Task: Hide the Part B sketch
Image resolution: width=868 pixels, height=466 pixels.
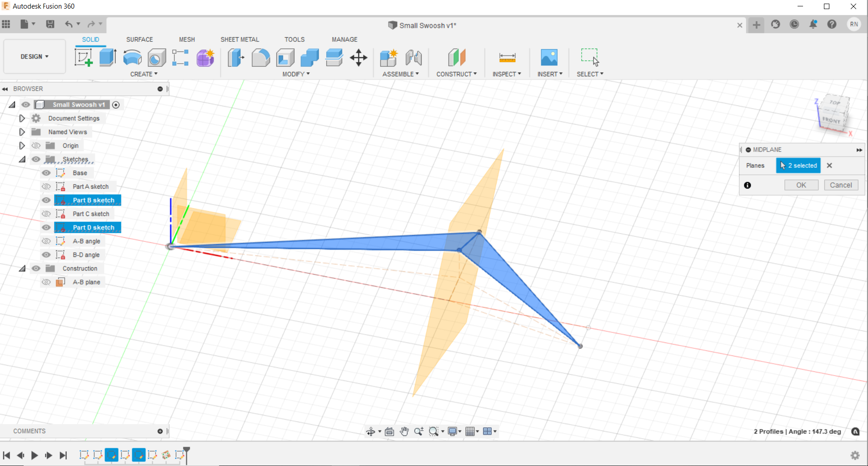Action: (46, 200)
